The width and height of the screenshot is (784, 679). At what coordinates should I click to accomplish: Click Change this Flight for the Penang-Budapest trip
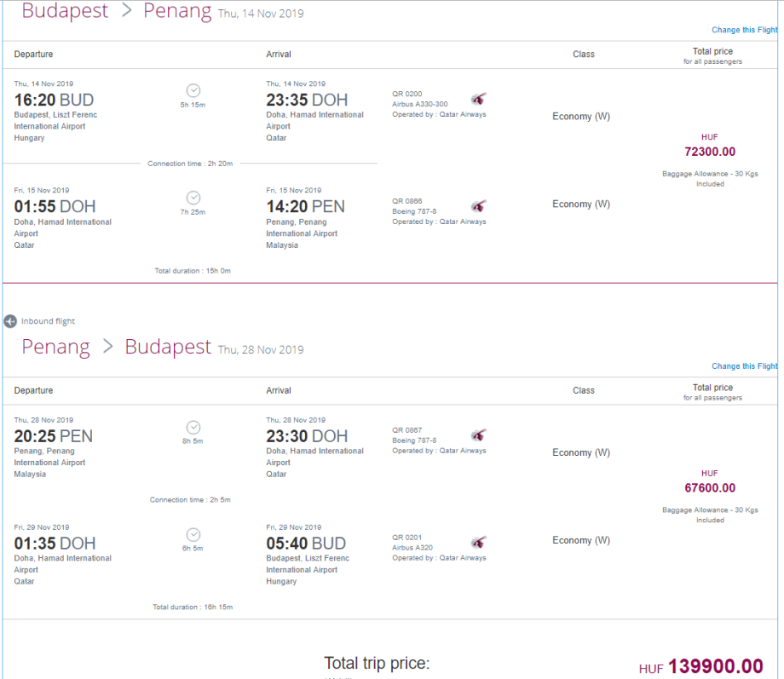tap(744, 366)
